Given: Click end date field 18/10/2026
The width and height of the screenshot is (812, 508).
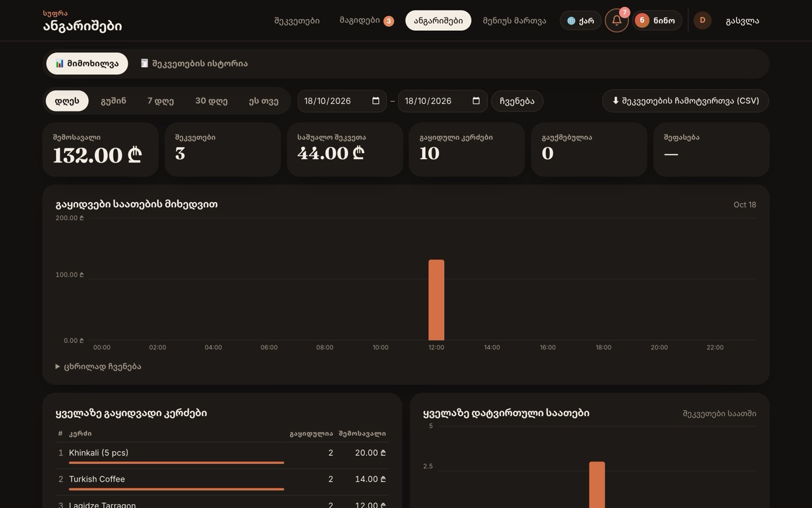Looking at the screenshot, I should [443, 101].
